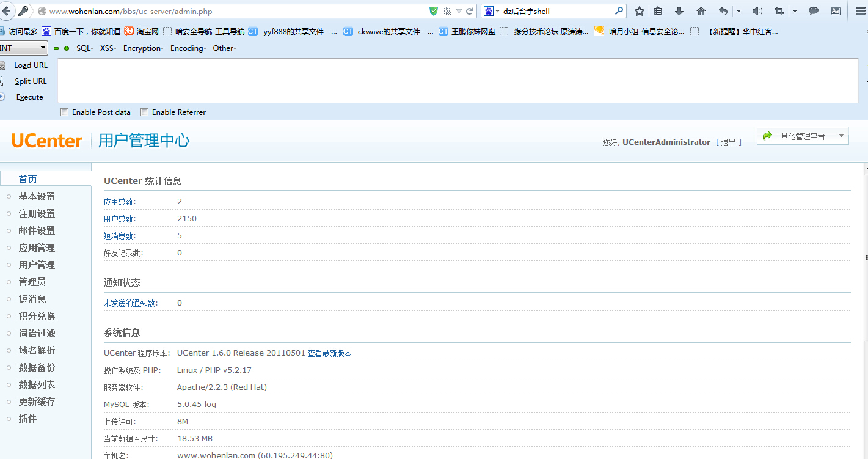Click the Split URL button
The image size is (868, 459).
[x=31, y=81]
